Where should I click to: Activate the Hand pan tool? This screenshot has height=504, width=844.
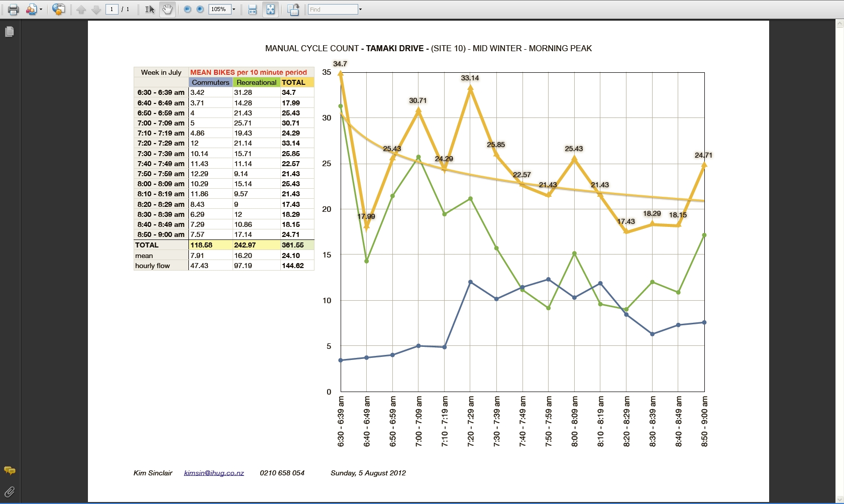[167, 10]
